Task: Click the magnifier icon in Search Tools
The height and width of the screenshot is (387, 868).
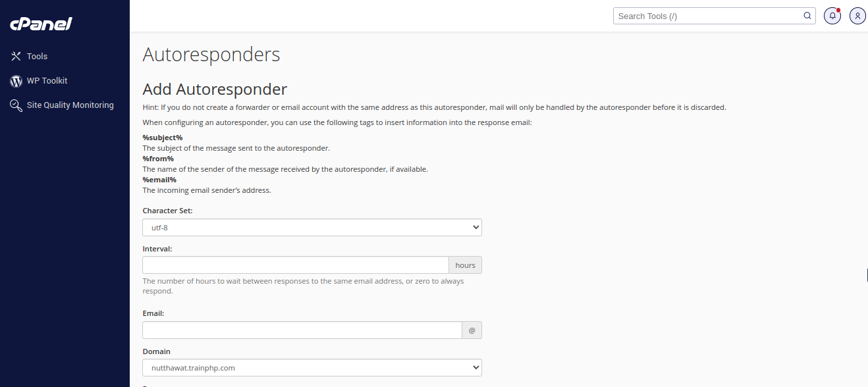Action: click(x=807, y=16)
